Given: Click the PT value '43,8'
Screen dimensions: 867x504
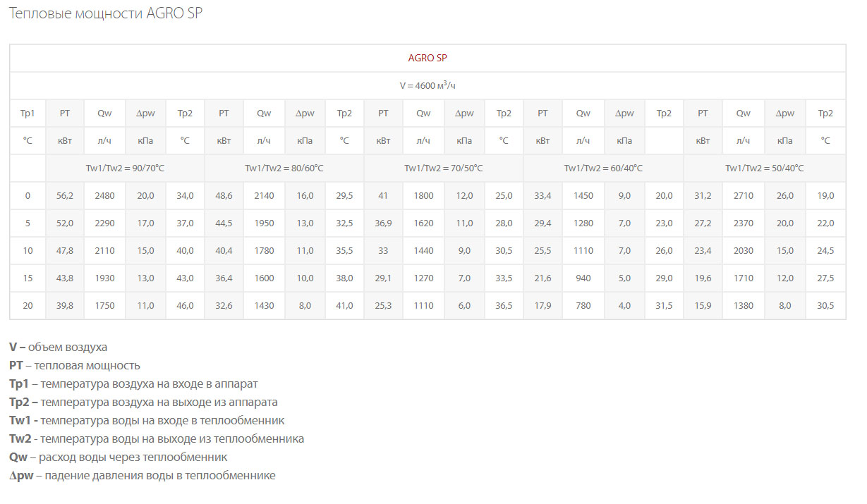Looking at the screenshot, I should pyautogui.click(x=65, y=278).
